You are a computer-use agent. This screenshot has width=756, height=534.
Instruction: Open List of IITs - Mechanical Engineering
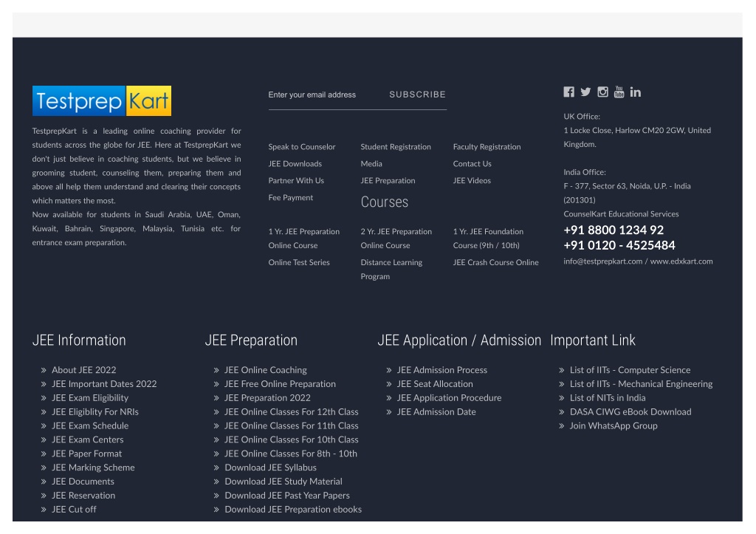[642, 384]
